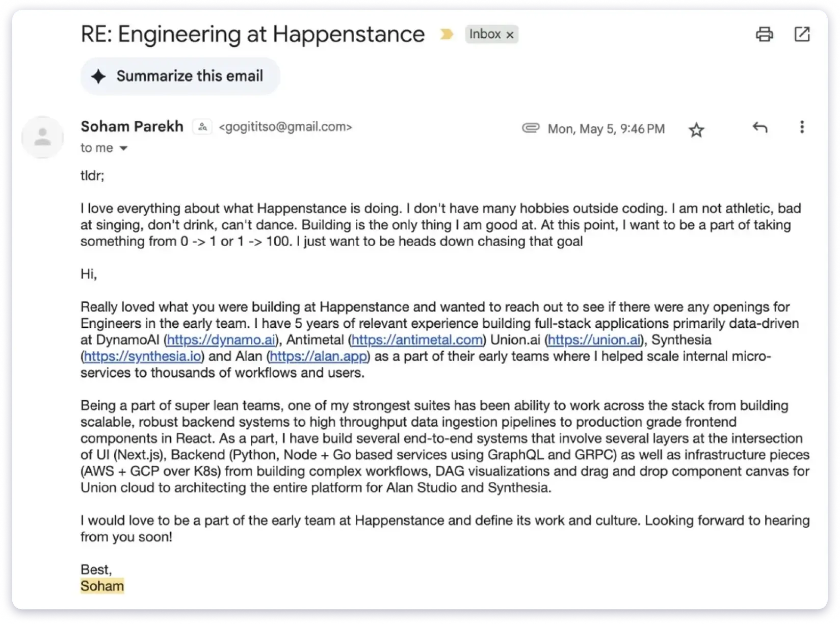Click the sparkle icon on Summarize this email
840x624 pixels.
(99, 76)
